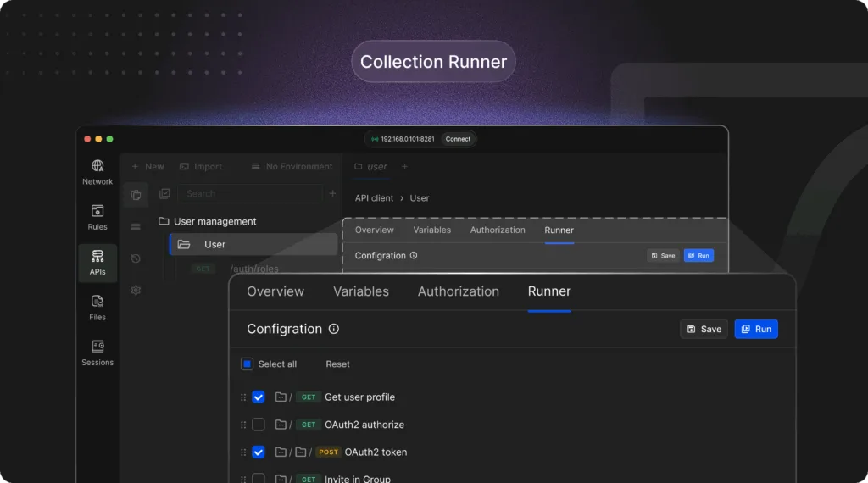Collapse the User management folder

[x=207, y=221]
